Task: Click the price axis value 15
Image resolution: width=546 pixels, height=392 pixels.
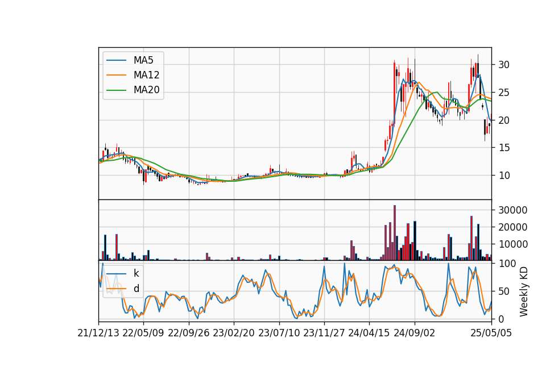Action: [x=504, y=148]
